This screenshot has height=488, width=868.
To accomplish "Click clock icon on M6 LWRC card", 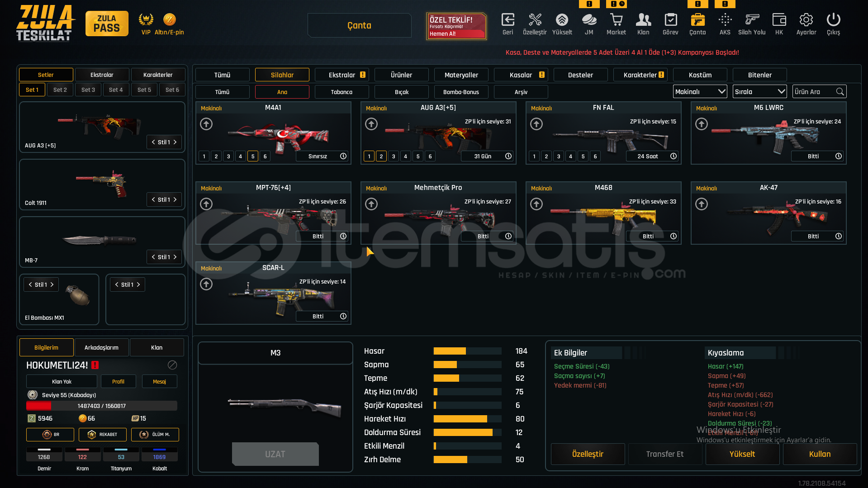I will point(839,156).
